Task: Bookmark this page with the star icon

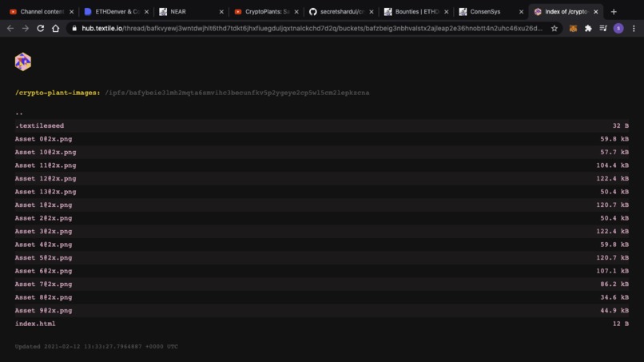Action: tap(555, 28)
